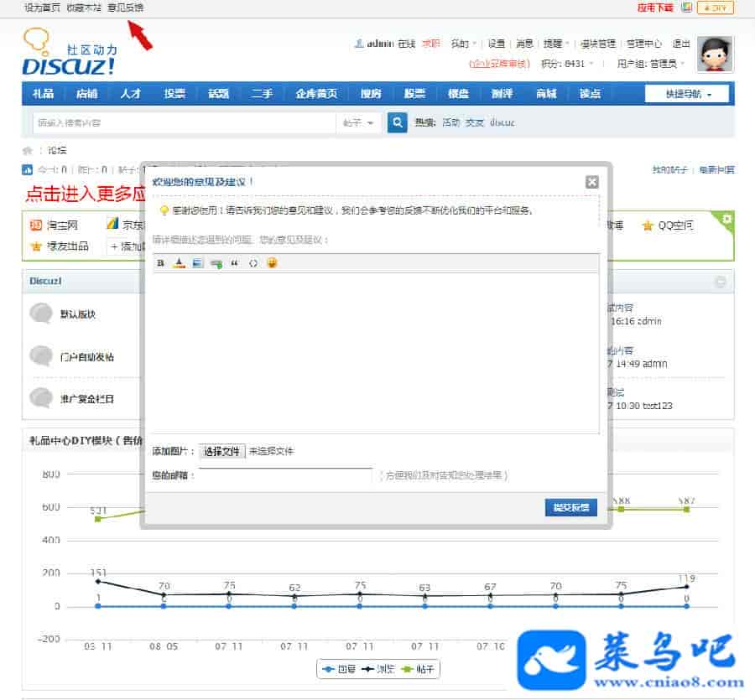This screenshot has height=700, width=755.
Task: Open 礼品 nav tab
Action: [43, 94]
